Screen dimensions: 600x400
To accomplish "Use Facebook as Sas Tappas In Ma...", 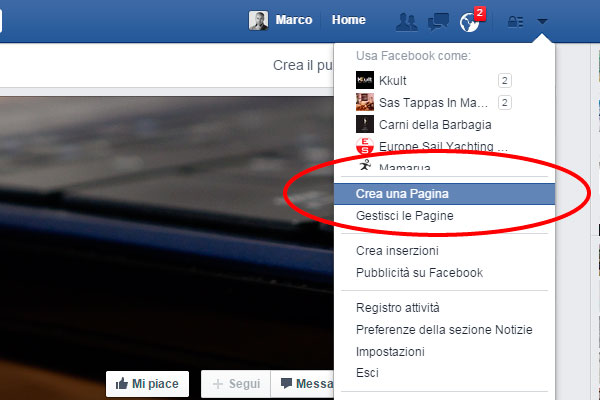I will 444,103.
